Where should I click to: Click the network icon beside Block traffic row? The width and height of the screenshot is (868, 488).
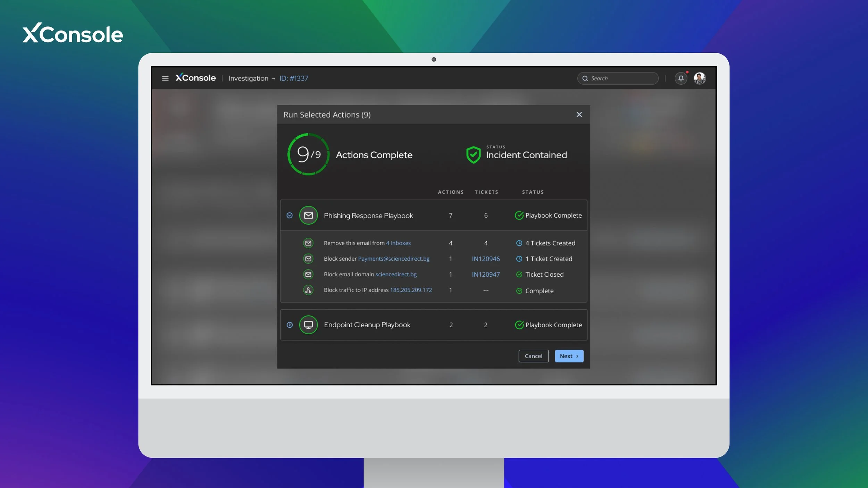[x=308, y=290]
